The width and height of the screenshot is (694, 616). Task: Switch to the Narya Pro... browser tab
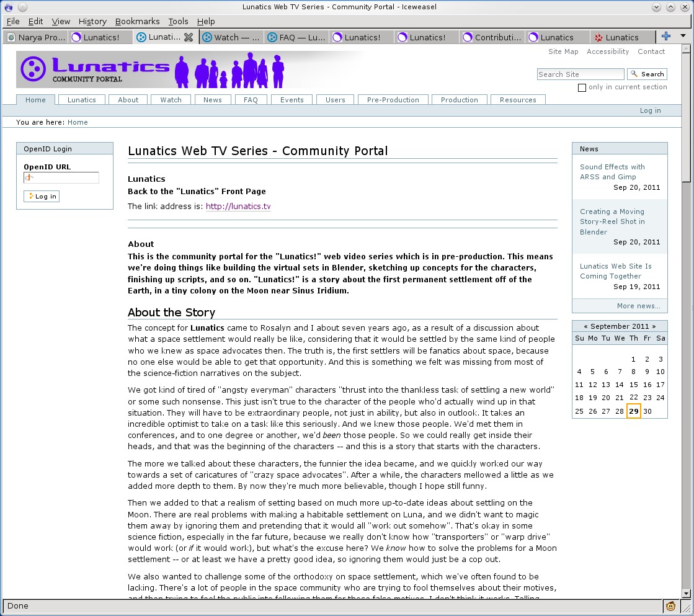[37, 37]
